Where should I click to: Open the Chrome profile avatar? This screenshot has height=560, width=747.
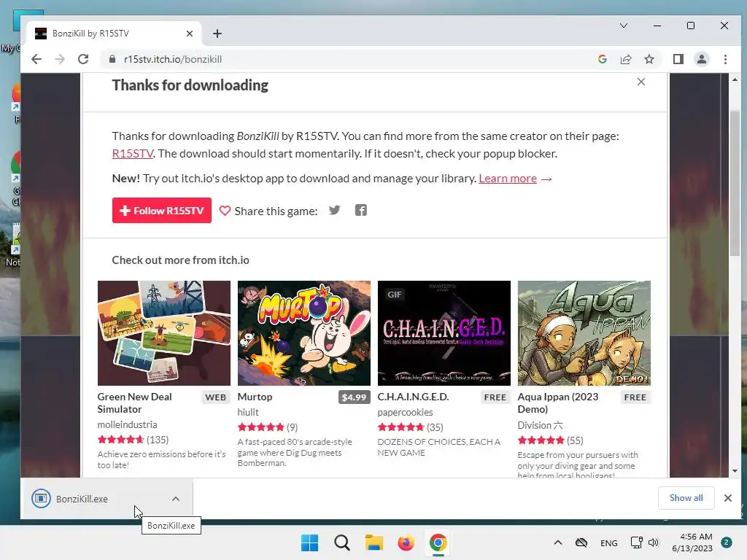coord(702,59)
